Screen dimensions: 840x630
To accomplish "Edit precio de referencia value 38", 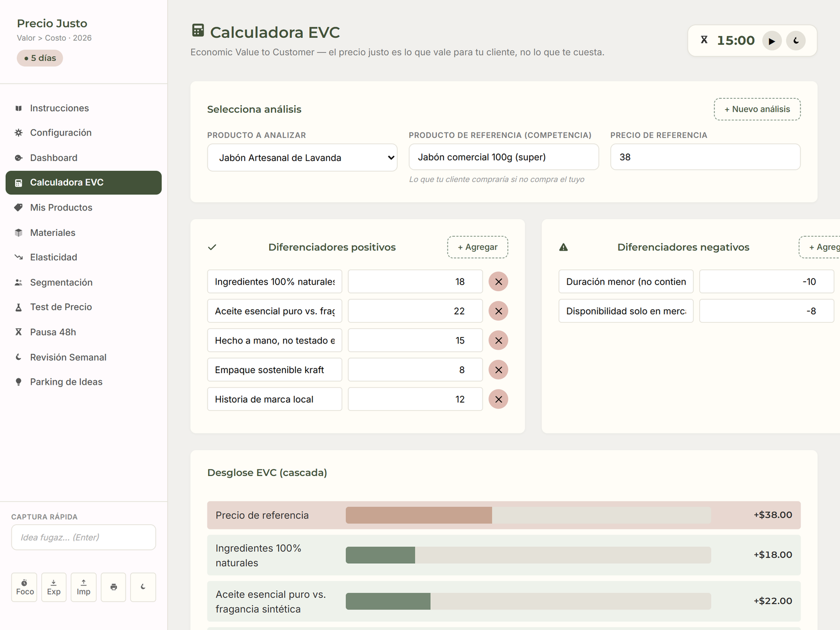I will [x=705, y=157].
